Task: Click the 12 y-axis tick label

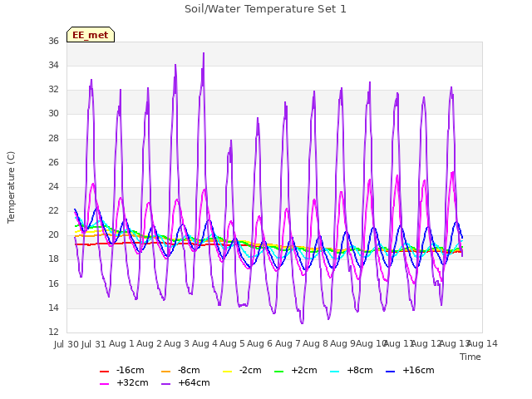Action: coord(53,332)
